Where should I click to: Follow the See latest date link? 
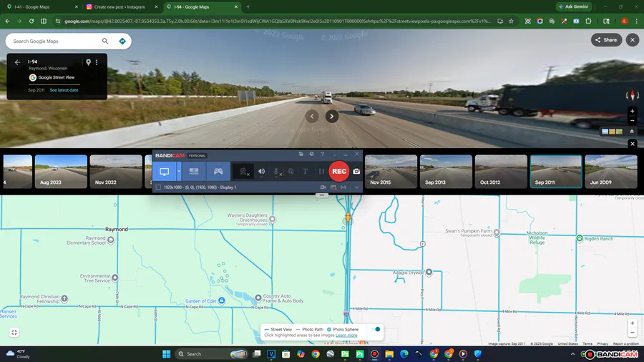coord(64,90)
